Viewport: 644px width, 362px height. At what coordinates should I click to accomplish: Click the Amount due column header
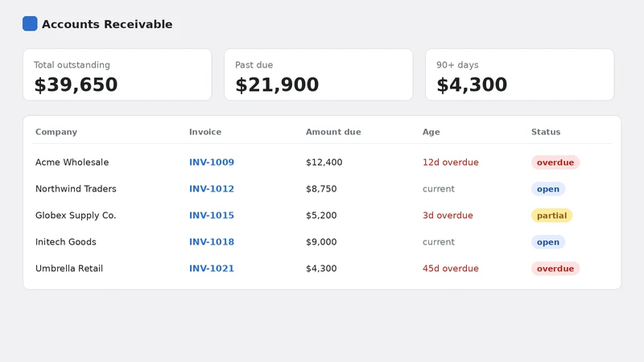pyautogui.click(x=333, y=132)
